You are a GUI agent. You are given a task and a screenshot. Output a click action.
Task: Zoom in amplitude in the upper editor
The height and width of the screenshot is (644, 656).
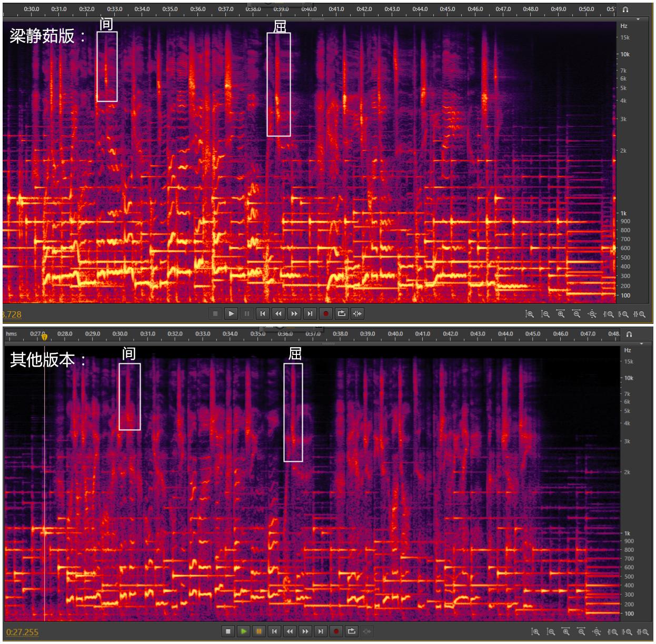click(x=530, y=314)
